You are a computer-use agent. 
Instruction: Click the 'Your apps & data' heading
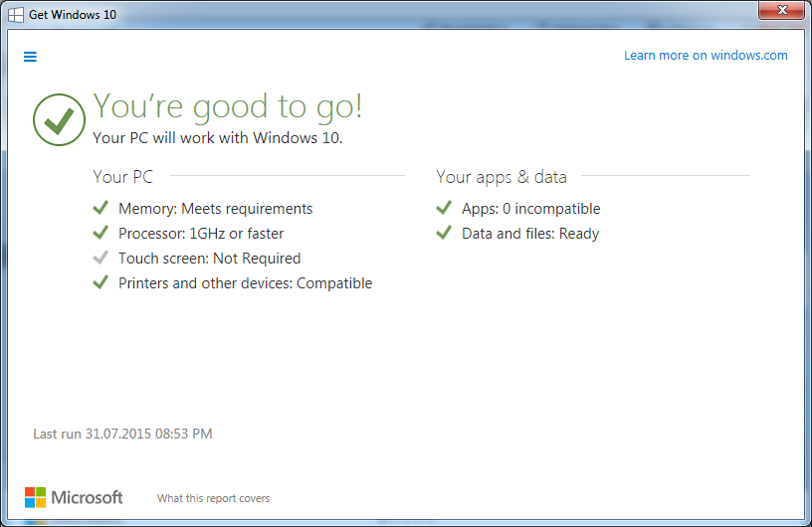click(502, 177)
